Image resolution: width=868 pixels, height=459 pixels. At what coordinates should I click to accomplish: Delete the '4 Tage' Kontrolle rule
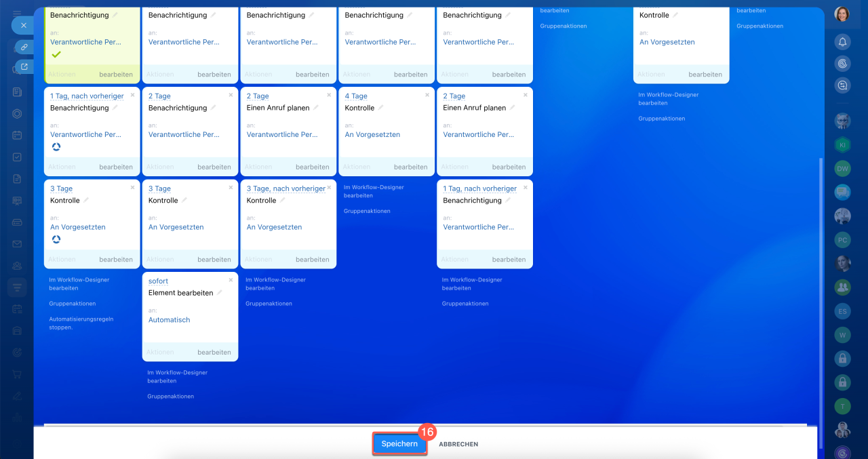[x=427, y=95]
